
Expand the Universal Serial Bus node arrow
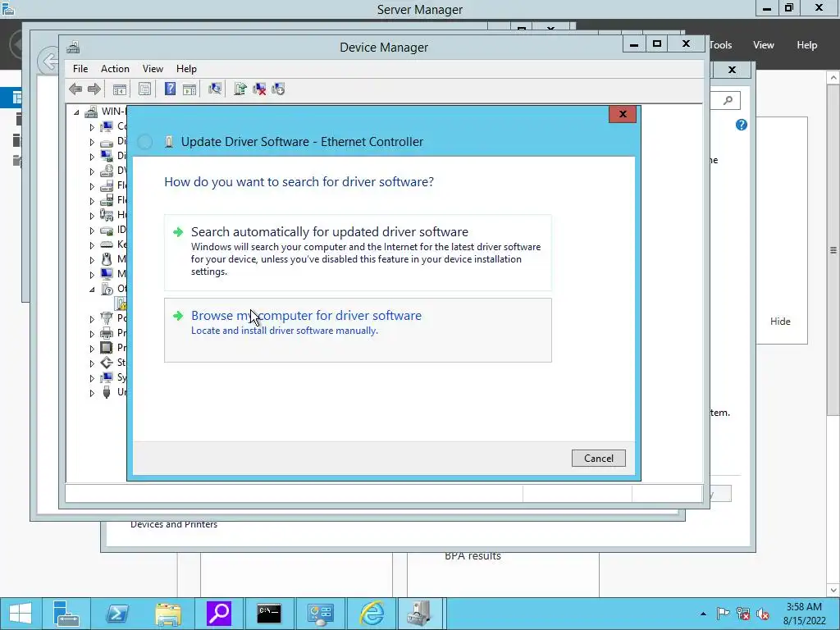coord(92,393)
